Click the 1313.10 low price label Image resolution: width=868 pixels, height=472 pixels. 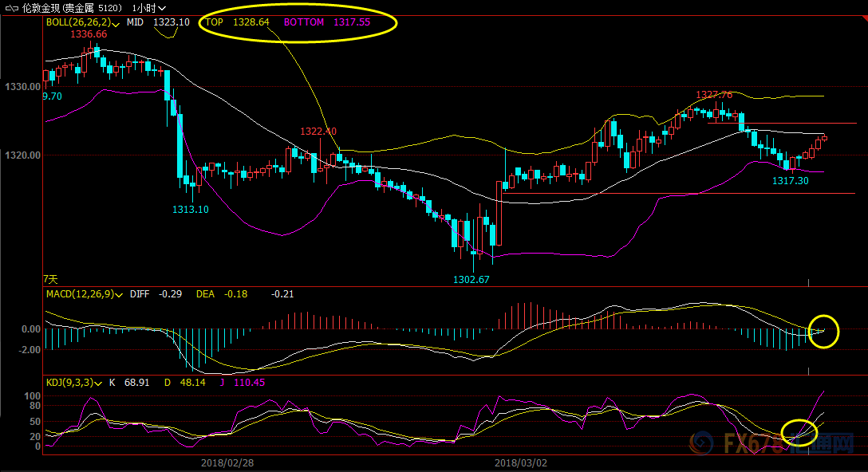191,209
